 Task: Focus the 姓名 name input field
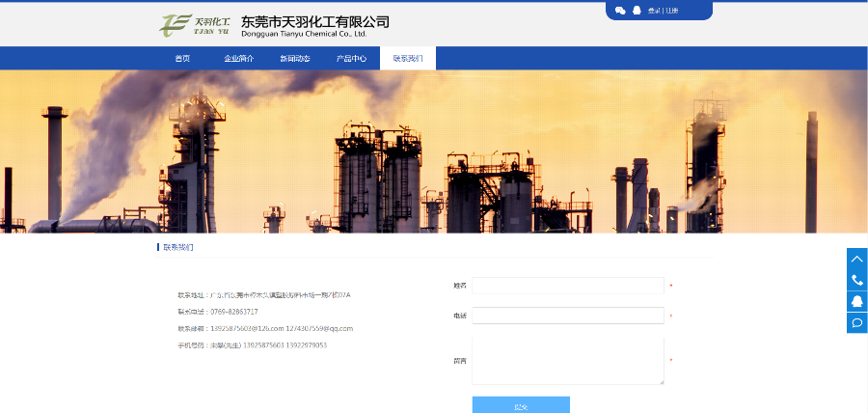568,286
